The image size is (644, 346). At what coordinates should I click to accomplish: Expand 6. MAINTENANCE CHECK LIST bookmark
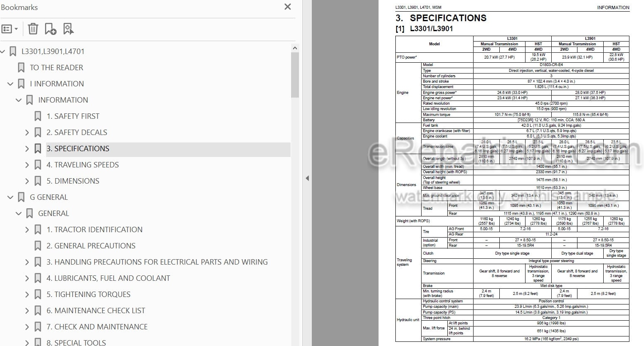point(27,311)
